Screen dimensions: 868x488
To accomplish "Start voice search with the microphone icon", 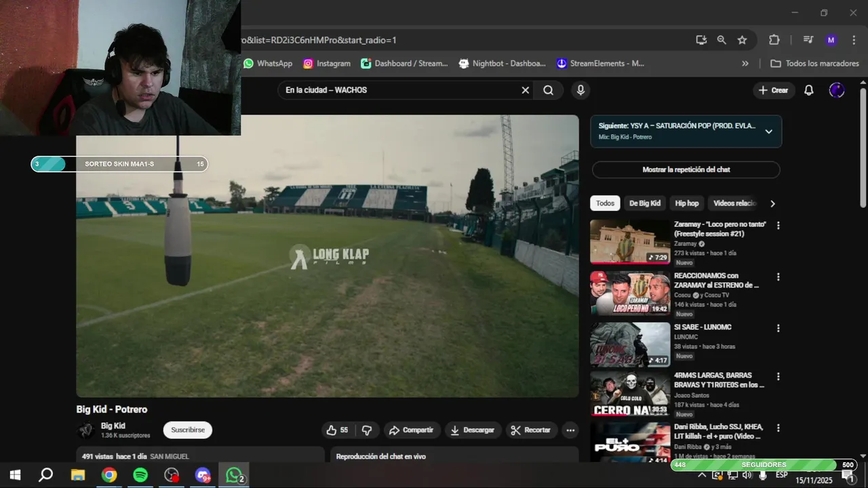I will coord(580,90).
